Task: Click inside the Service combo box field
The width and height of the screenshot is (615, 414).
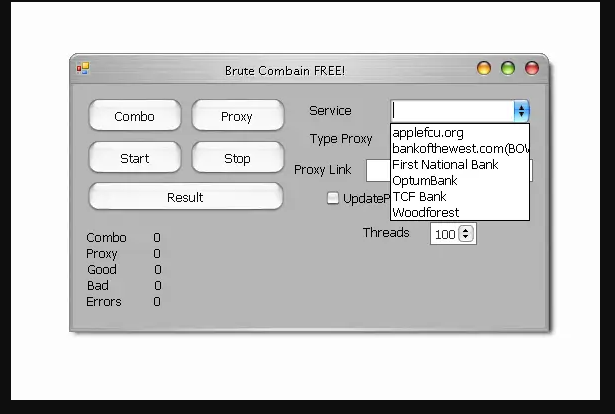Action: [453, 111]
